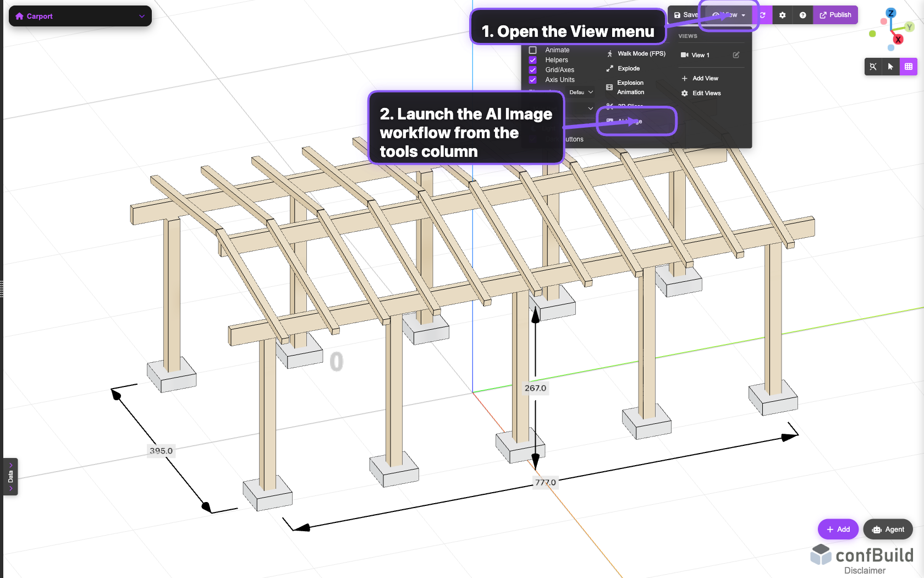Expand the View dropdown menu

tap(729, 15)
